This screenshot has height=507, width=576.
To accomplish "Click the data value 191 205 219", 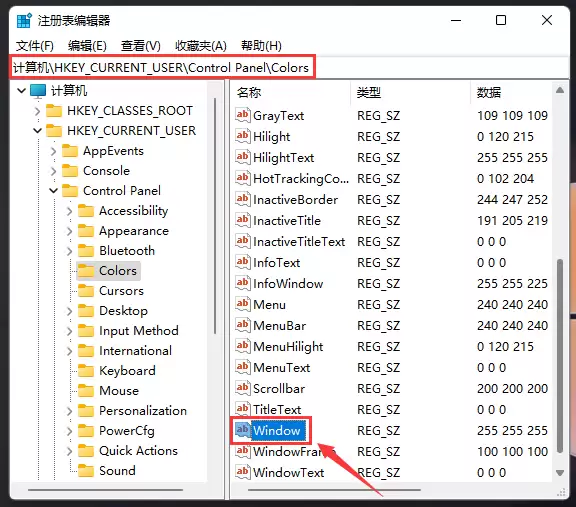I will pos(512,220).
